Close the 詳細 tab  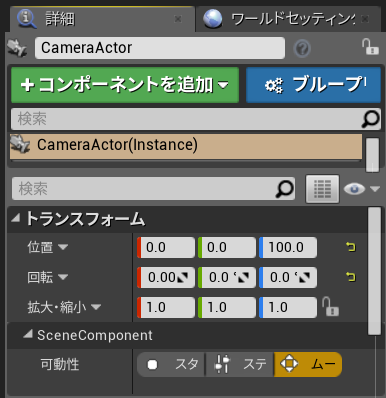(x=178, y=19)
